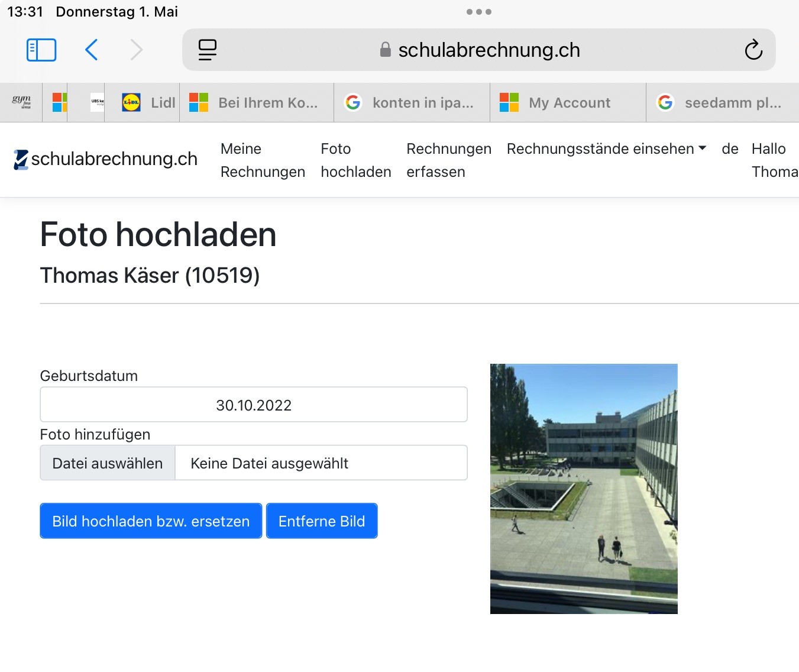Reload the page with the refresh icon
This screenshot has width=799, height=672.
pyautogui.click(x=753, y=50)
